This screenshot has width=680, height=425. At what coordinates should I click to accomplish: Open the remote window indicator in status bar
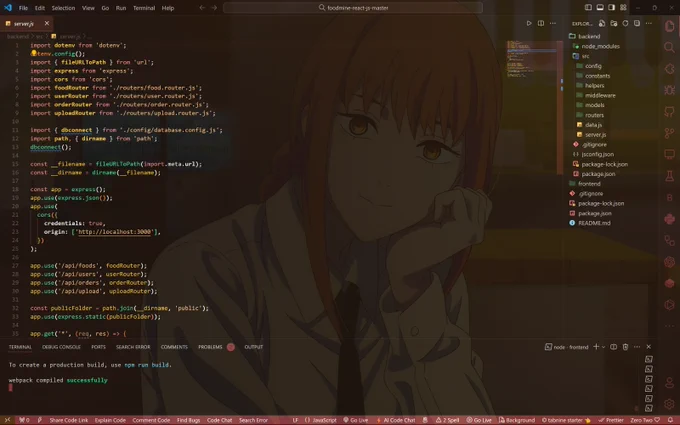point(7,420)
